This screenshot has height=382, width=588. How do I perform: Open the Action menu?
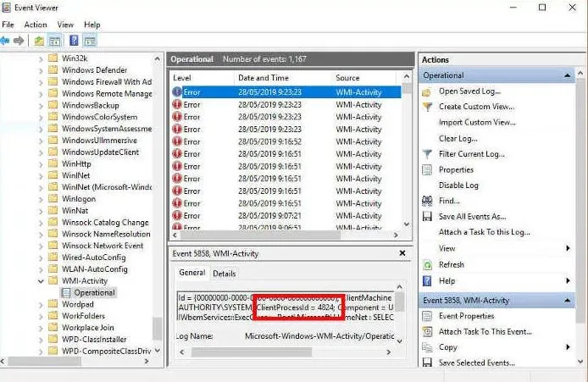(36, 25)
